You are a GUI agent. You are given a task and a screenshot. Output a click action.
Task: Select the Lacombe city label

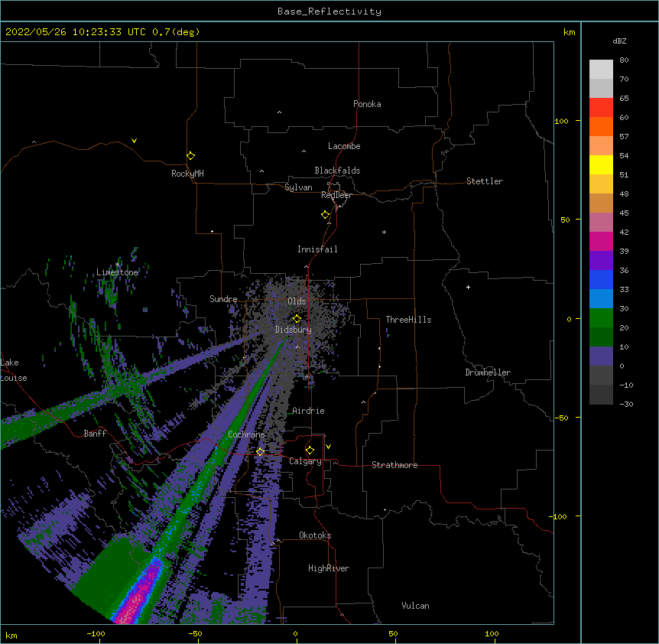344,146
